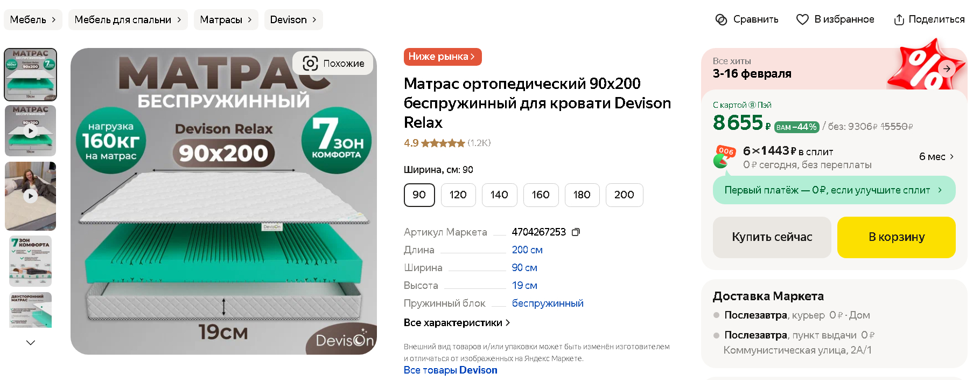Click the Compare (Сравнить) icon

point(721,19)
